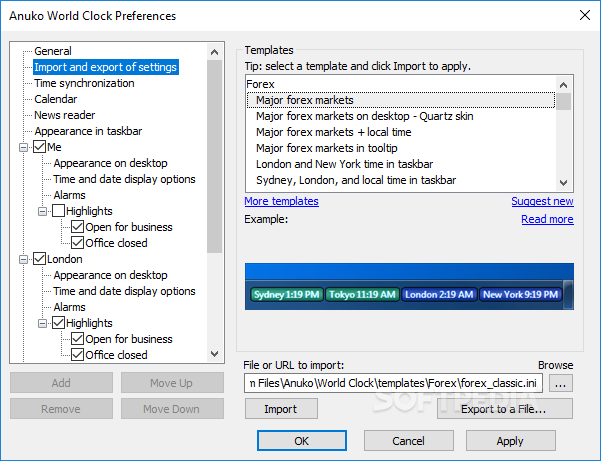Click the London clock in example preview
This screenshot has height=461, width=601.
(x=439, y=294)
